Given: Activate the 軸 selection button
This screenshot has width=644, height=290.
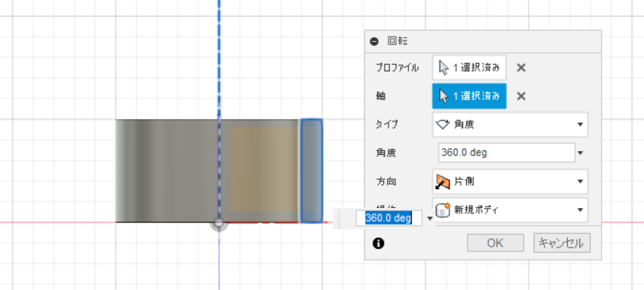Looking at the screenshot, I should [x=469, y=96].
